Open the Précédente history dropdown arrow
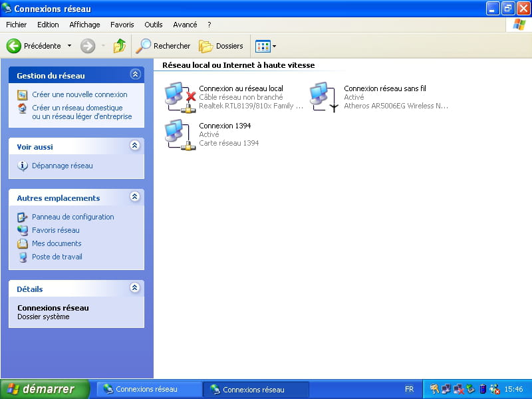This screenshot has height=399, width=532. point(69,46)
